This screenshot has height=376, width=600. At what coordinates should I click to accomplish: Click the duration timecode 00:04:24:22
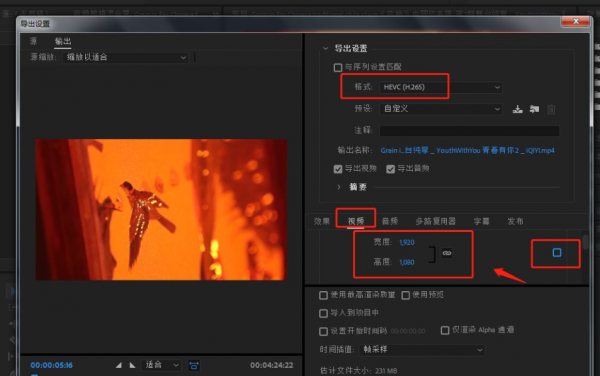[272, 365]
